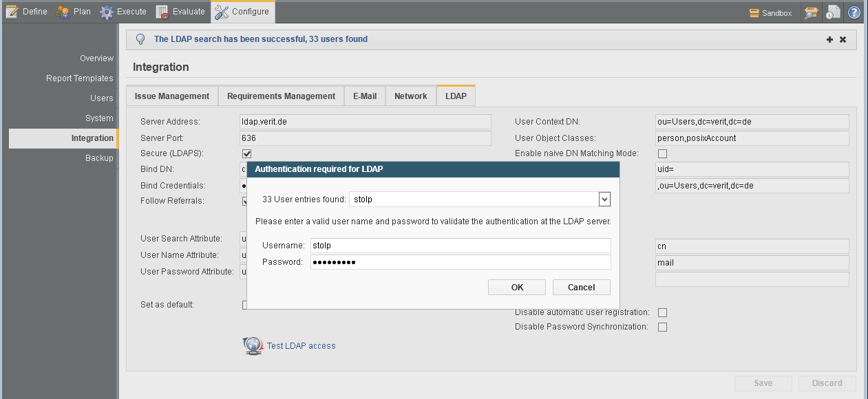
Task: Cancel the LDAP authentication dialog
Action: pyautogui.click(x=581, y=288)
